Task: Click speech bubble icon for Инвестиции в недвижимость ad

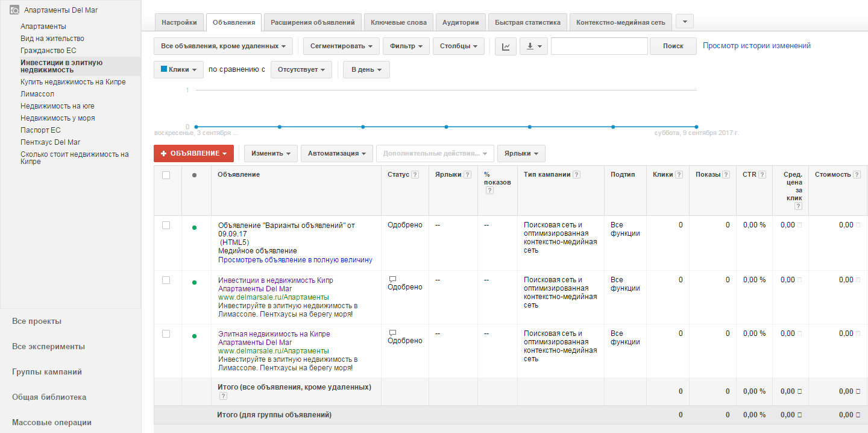Action: [x=392, y=279]
